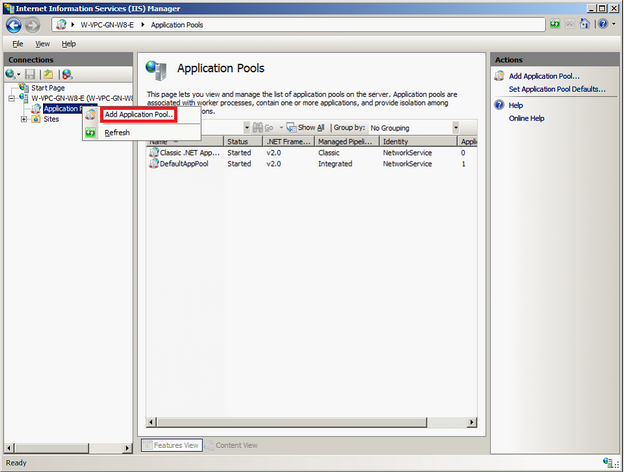
Task: Click the Add Application Pool icon in Actions
Action: pyautogui.click(x=499, y=76)
